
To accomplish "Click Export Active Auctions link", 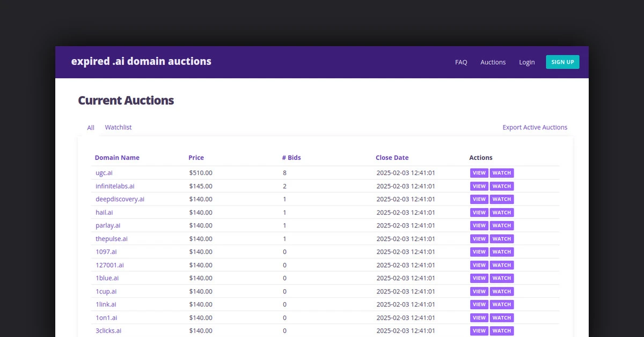I will [x=535, y=127].
